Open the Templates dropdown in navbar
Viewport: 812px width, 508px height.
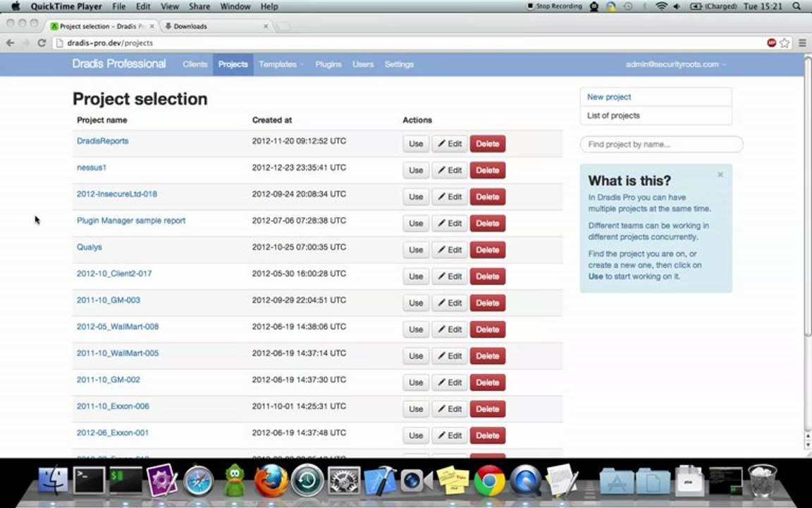tap(281, 64)
